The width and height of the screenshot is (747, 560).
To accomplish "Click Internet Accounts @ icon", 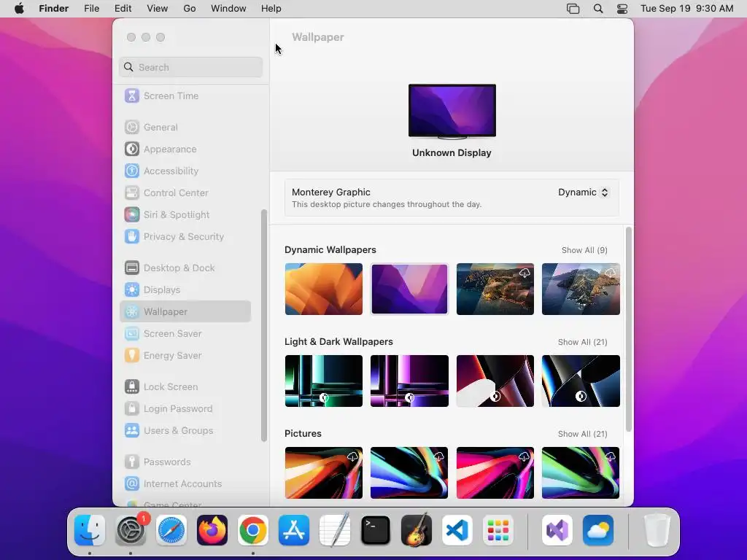I will tap(132, 484).
